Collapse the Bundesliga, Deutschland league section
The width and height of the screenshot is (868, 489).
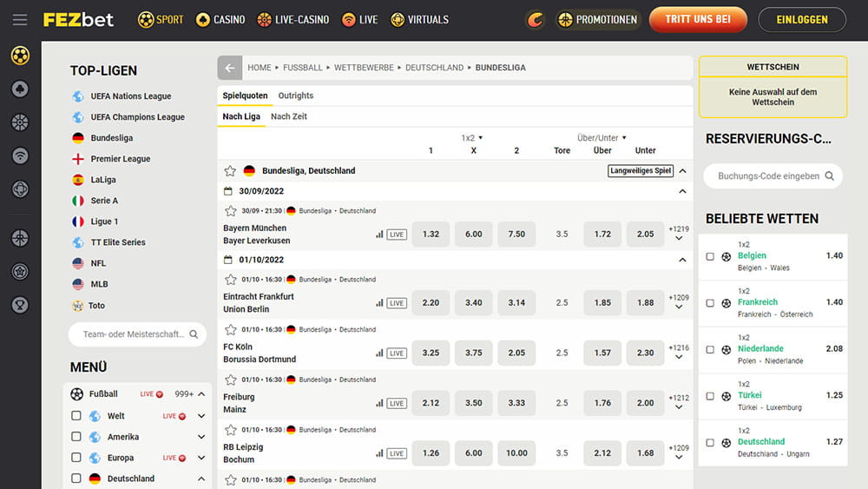pos(682,171)
